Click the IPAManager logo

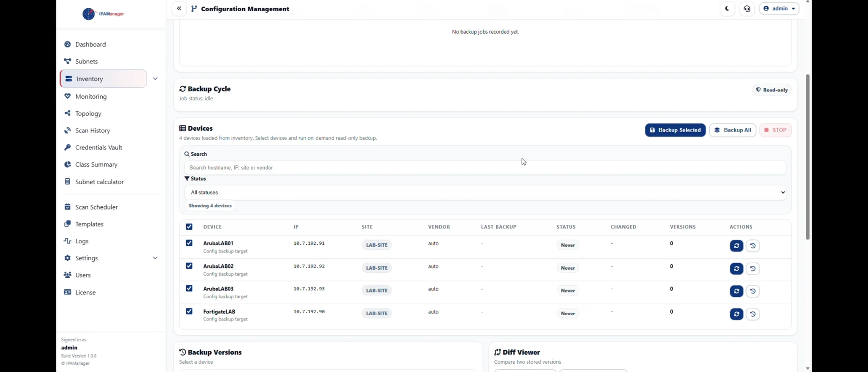coord(104,14)
